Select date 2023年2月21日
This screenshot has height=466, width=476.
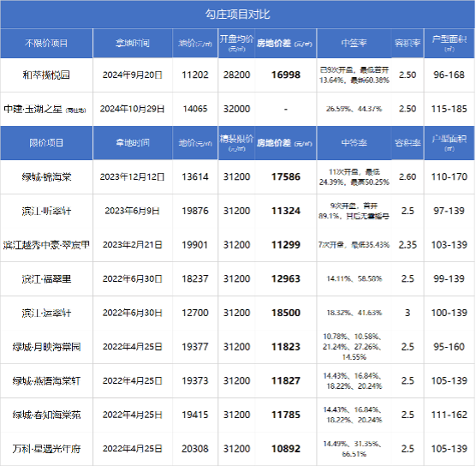click(x=133, y=245)
